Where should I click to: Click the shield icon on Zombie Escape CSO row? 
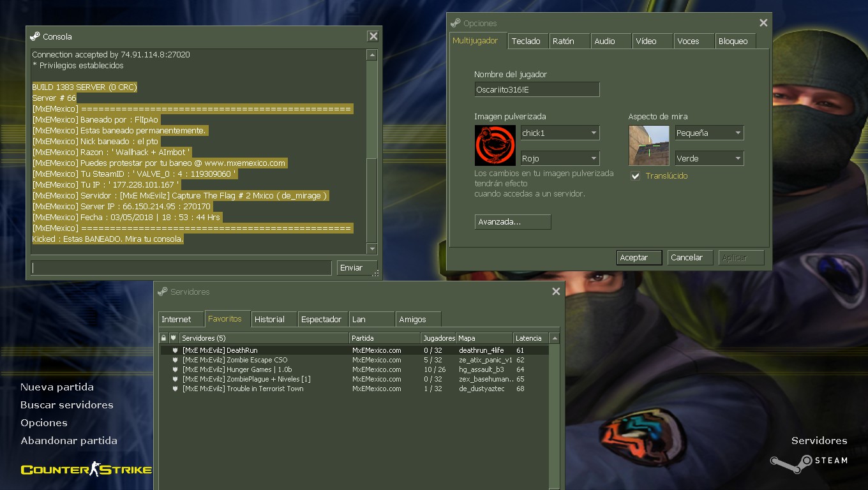175,360
